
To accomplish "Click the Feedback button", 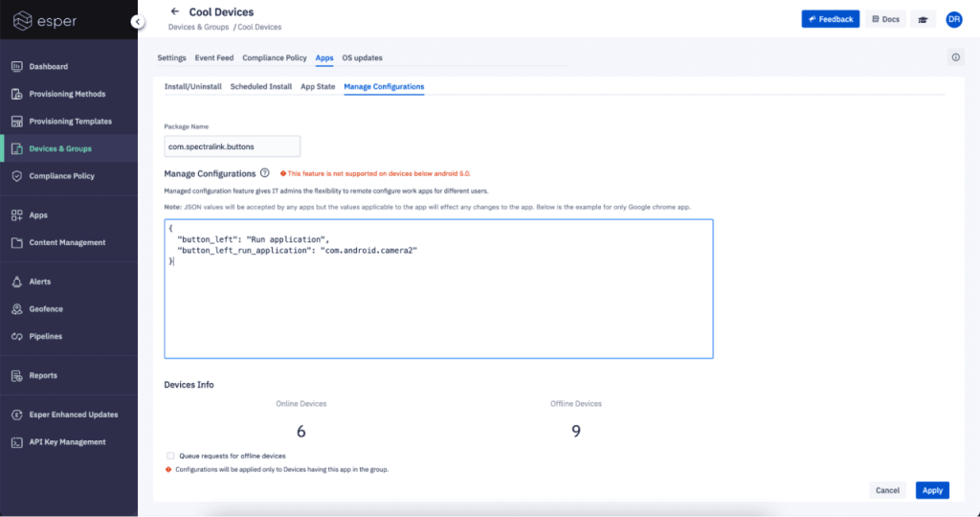I will tap(830, 19).
